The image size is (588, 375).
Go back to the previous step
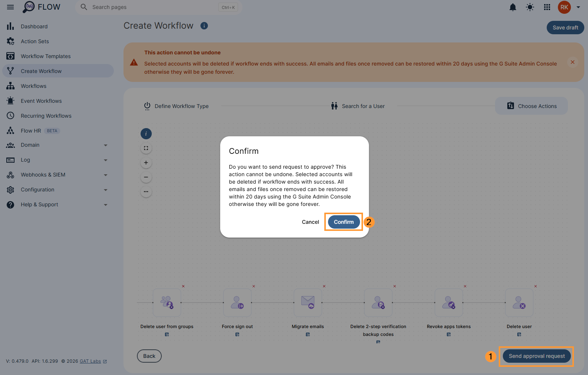pyautogui.click(x=149, y=356)
